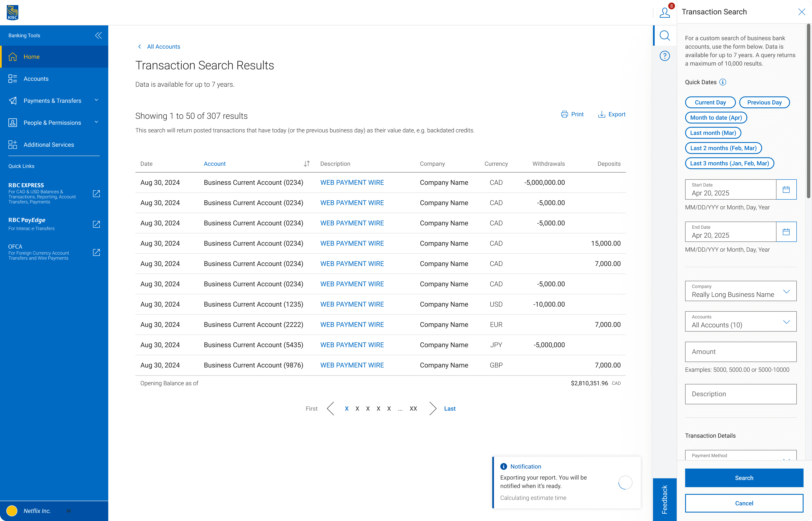
Task: Open End Date calendar picker
Action: click(x=786, y=232)
